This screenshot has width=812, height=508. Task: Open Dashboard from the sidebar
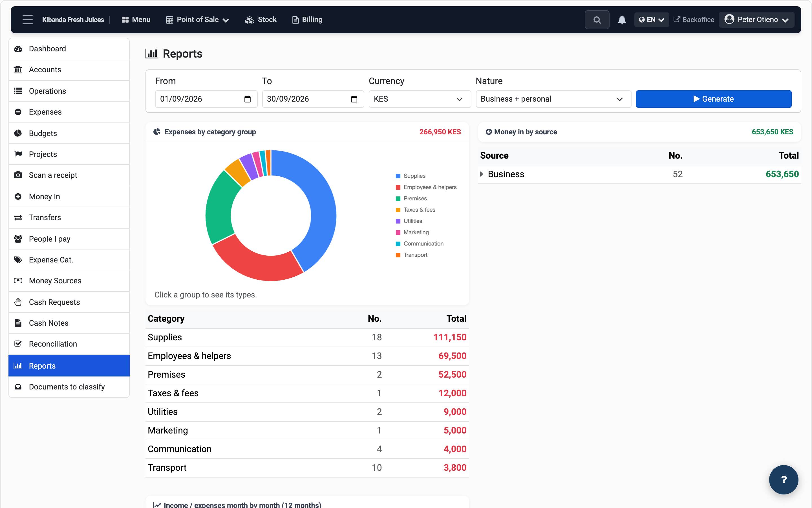[69, 49]
